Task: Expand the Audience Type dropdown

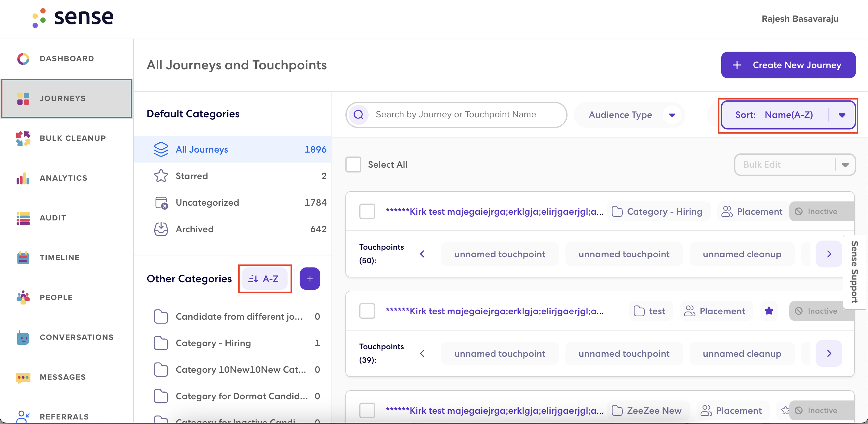Action: point(630,115)
